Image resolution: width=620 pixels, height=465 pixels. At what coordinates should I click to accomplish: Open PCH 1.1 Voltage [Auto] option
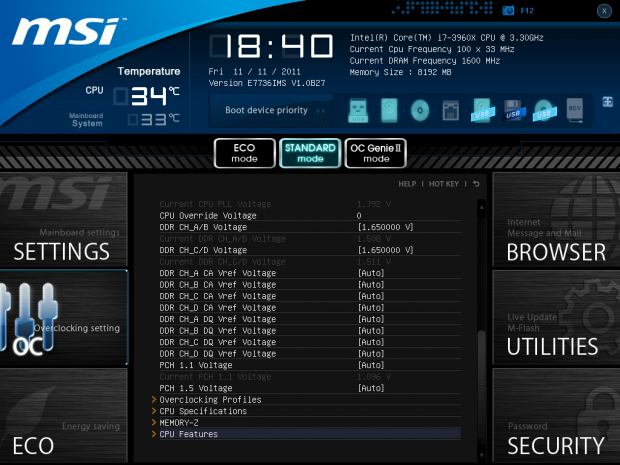pos(371,365)
